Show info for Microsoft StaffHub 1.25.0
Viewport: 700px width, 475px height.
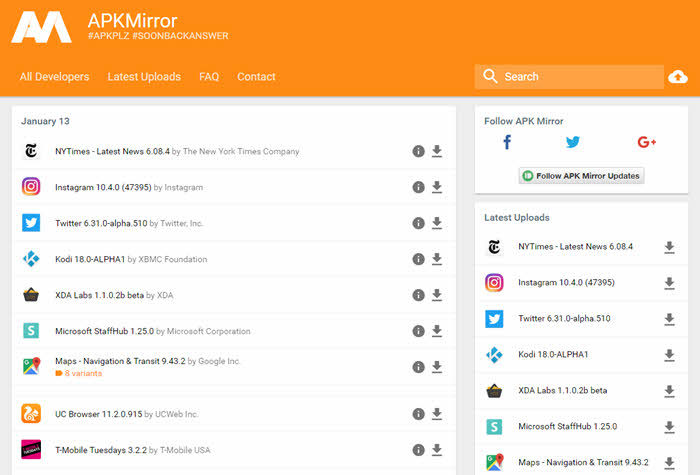[x=418, y=331]
